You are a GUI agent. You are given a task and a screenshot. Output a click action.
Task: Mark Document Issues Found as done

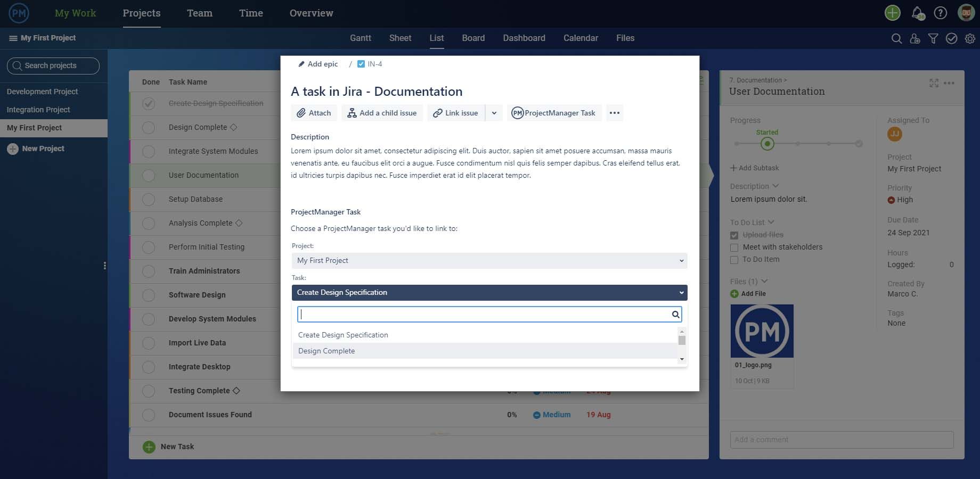pyautogui.click(x=149, y=415)
